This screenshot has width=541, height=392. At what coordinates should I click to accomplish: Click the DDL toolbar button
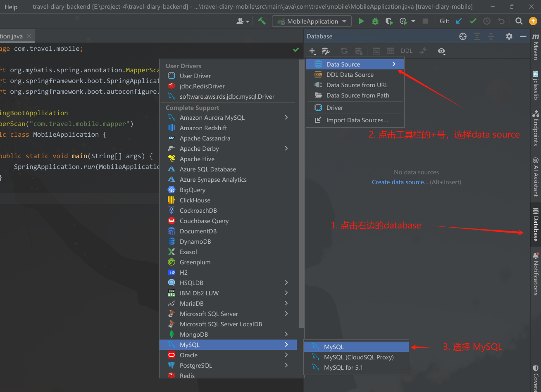[407, 51]
